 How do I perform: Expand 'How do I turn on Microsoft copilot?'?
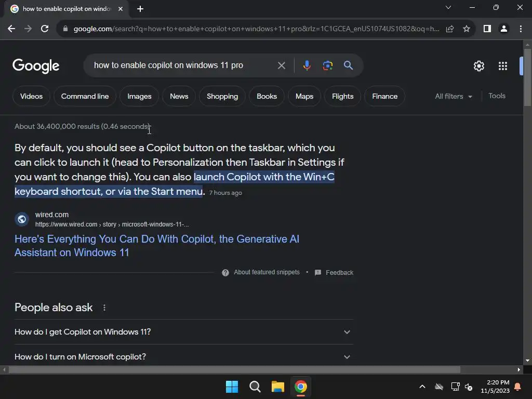[183, 356]
